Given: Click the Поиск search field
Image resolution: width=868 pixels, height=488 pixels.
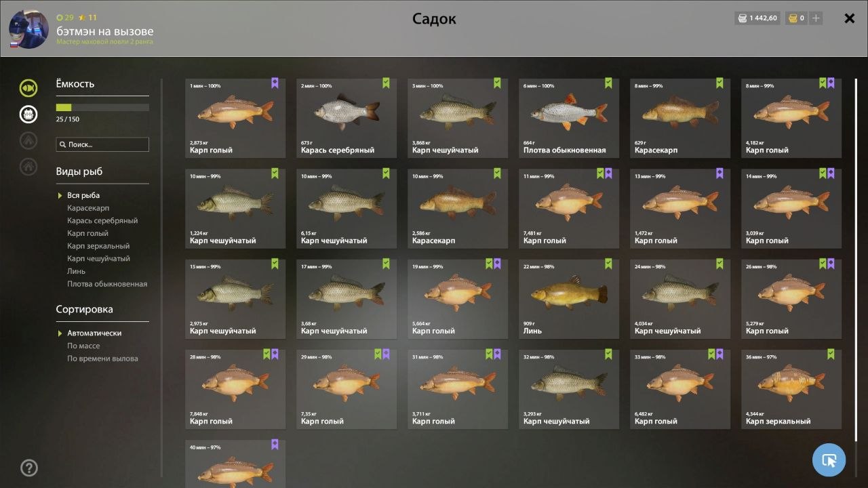Looking at the screenshot, I should pyautogui.click(x=102, y=144).
